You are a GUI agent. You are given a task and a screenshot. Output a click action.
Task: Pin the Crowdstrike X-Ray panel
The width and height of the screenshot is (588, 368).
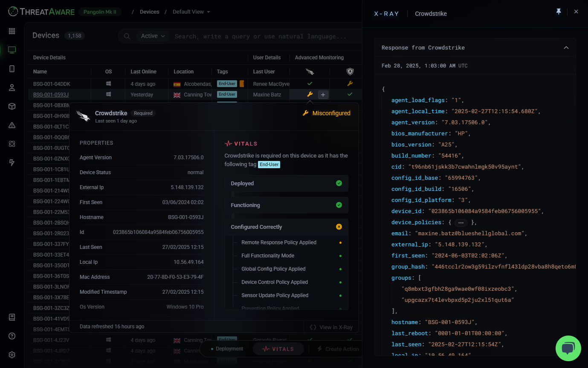pos(559,12)
